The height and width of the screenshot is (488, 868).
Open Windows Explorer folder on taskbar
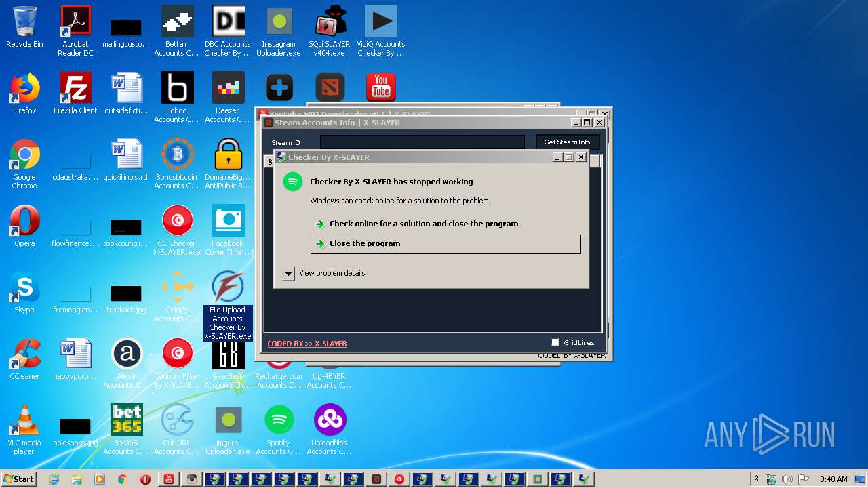77,479
